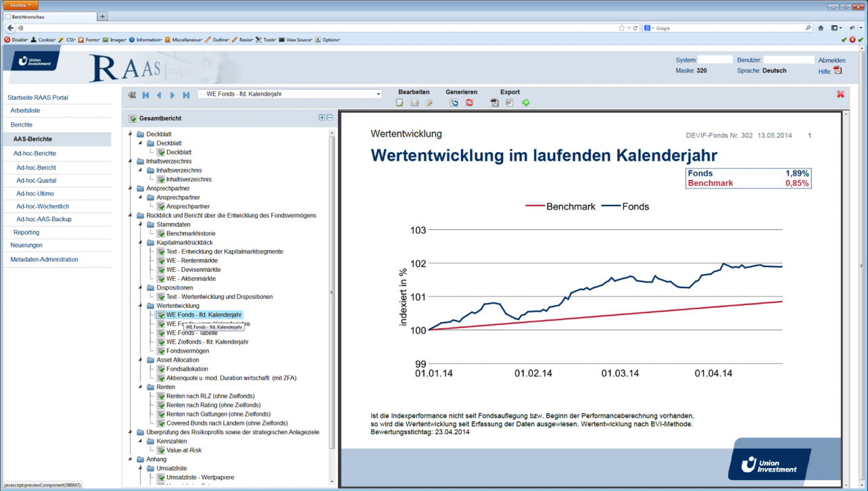Screen dimensions: 868x491
Task: Click Abmelden logout link
Action: [x=832, y=60]
